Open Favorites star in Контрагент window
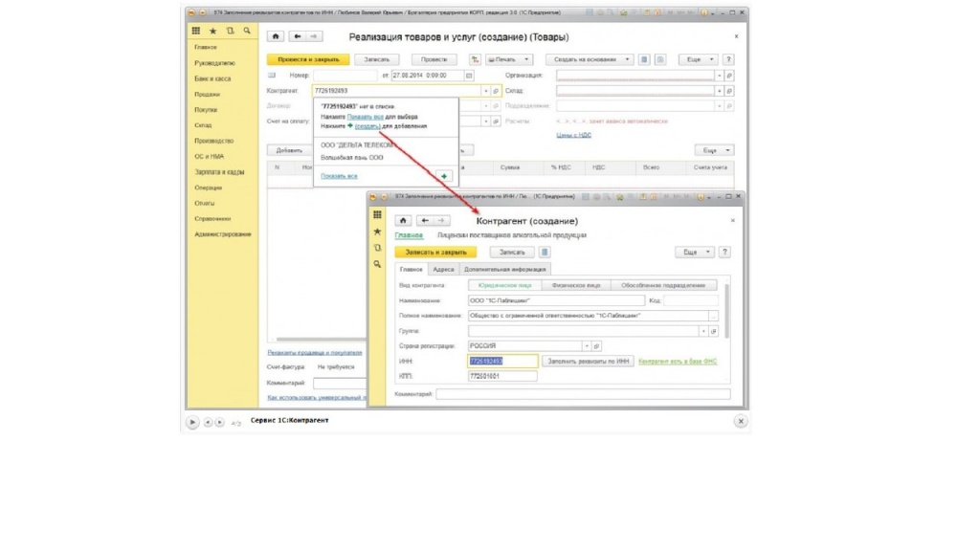The width and height of the screenshot is (980, 551). pos(377,231)
